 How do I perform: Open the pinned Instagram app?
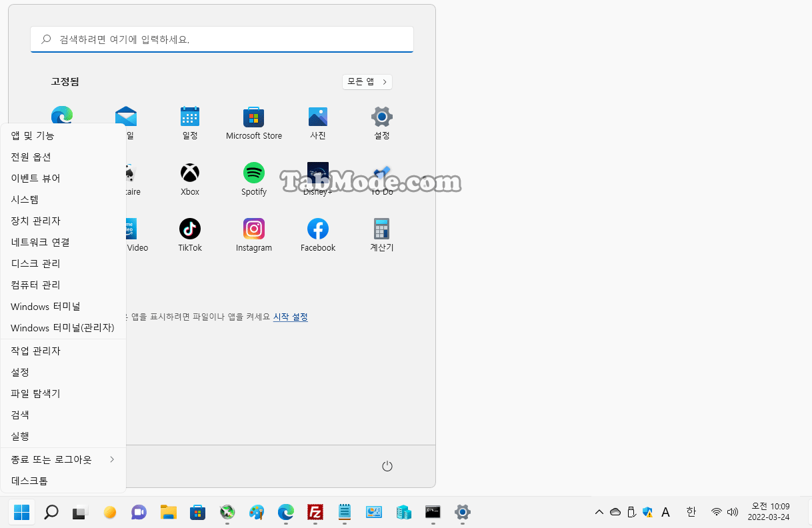coord(254,235)
